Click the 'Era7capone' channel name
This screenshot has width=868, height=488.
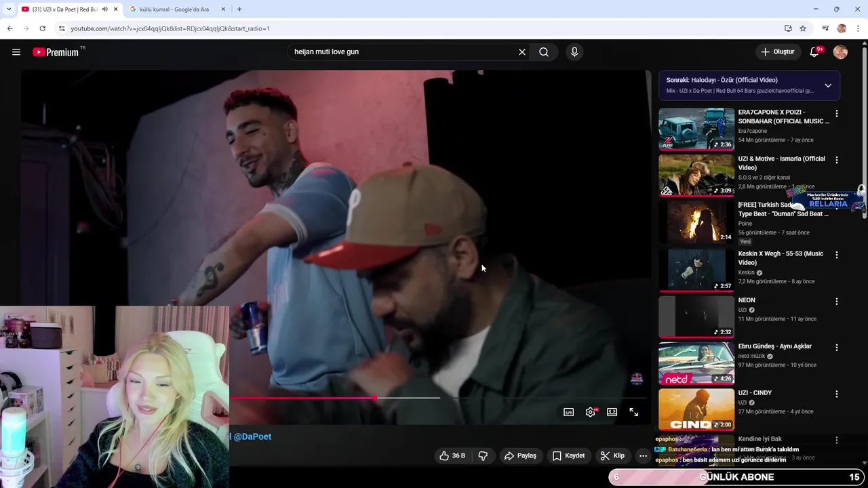point(753,131)
